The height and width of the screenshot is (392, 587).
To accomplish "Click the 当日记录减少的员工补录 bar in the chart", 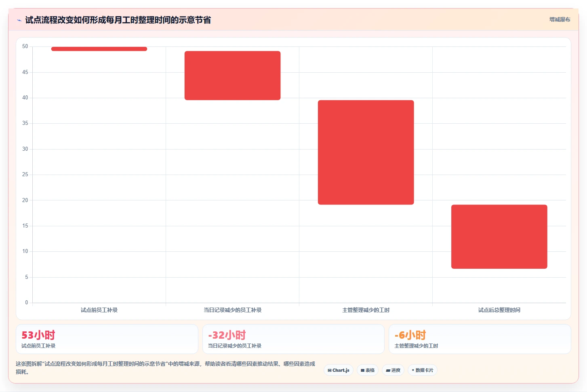I will 232,76.
